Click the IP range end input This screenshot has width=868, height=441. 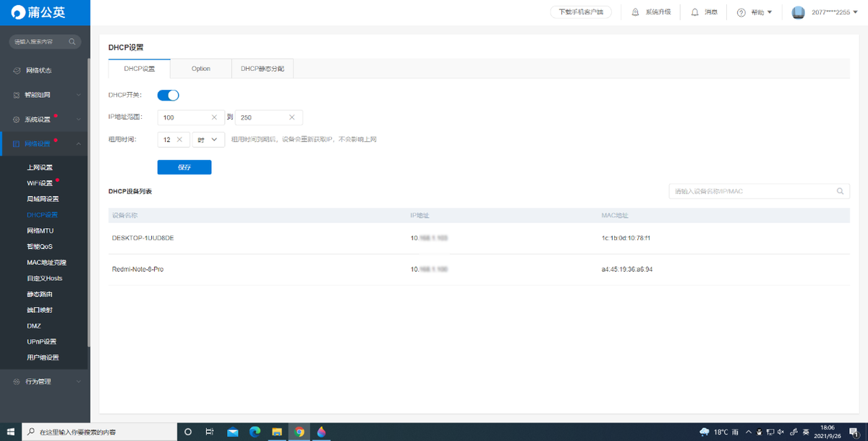click(268, 117)
